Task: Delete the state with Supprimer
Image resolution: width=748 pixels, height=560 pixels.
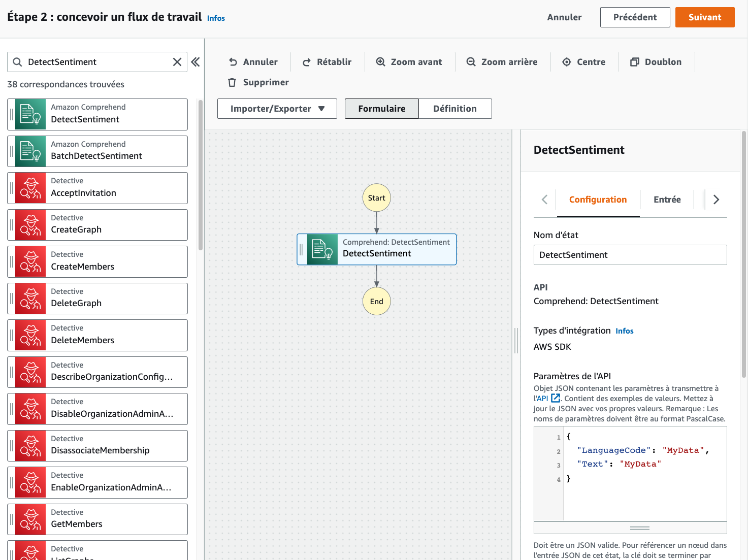Action: click(258, 82)
